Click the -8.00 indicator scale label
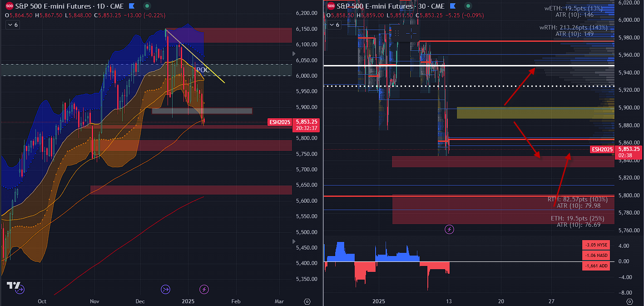The width and height of the screenshot is (644, 306). pos(624,293)
